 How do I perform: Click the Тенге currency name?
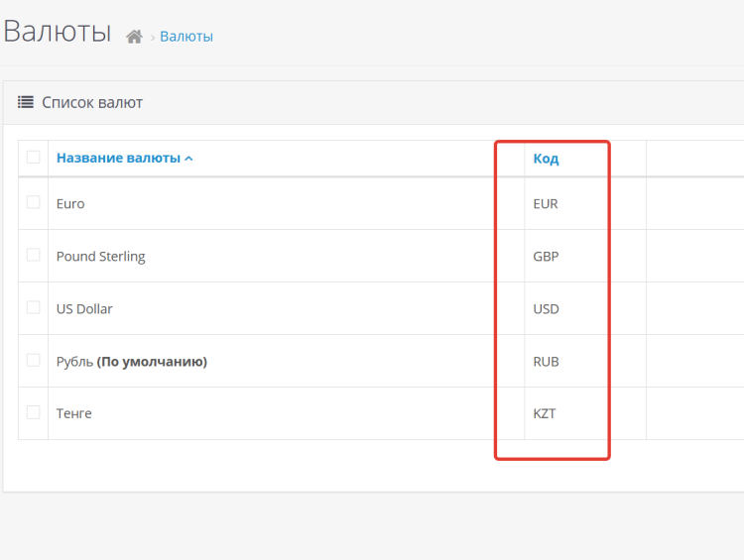pyautogui.click(x=73, y=413)
